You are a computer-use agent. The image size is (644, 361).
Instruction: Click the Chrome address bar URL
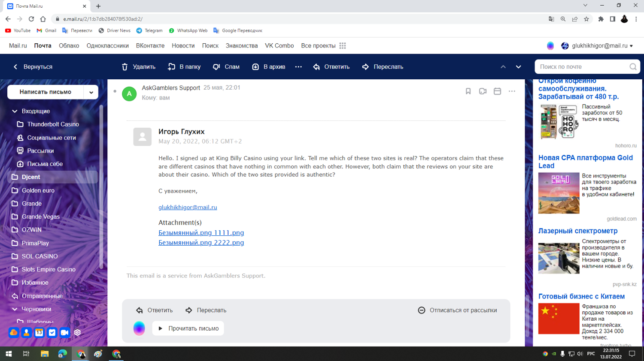click(103, 19)
